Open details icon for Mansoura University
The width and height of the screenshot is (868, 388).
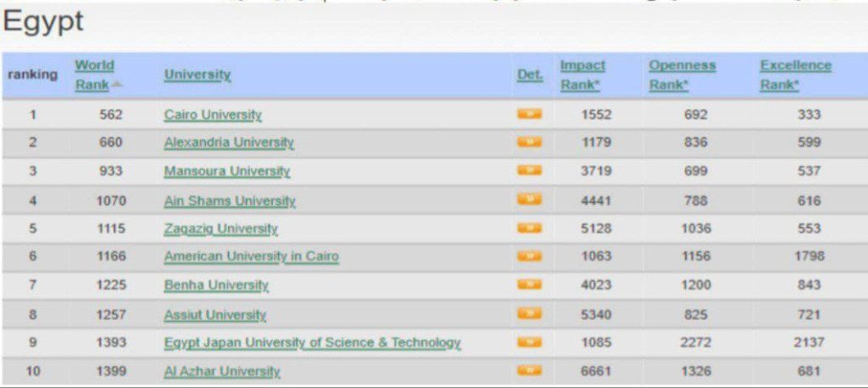(x=529, y=170)
